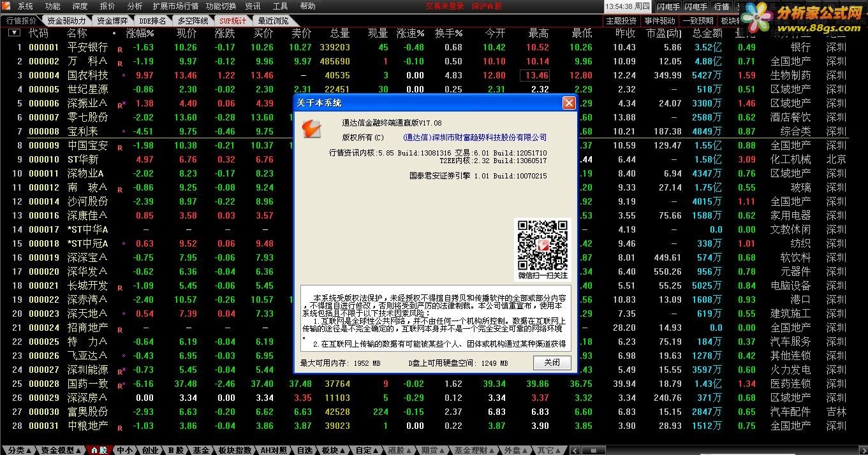Click the orange logo in the About dialog
This screenshot has width=868, height=455.
coord(311,129)
